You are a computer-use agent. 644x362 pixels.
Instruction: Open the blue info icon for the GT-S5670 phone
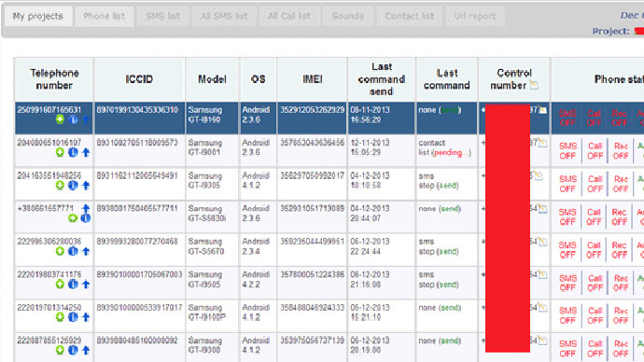coord(73,251)
